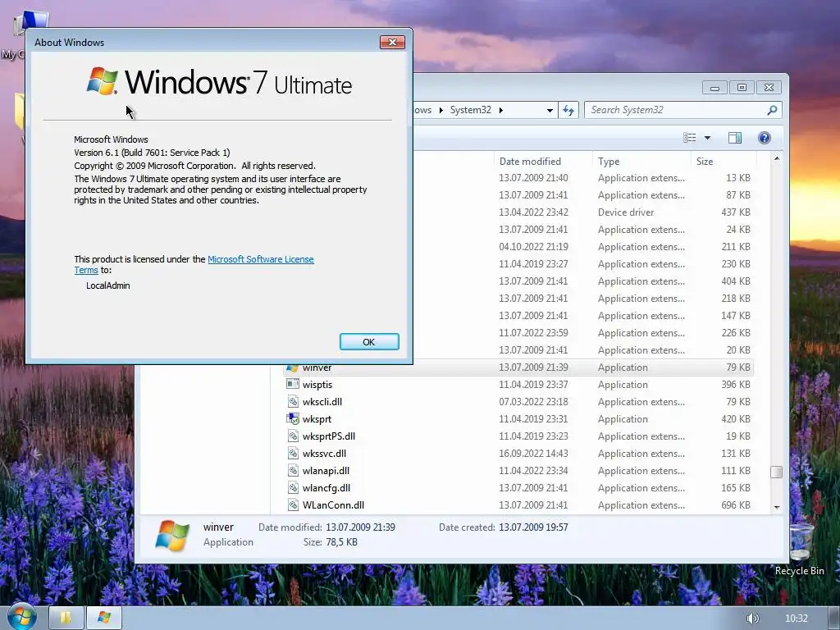Select the winver file row
The height and width of the screenshot is (630, 840).
518,367
